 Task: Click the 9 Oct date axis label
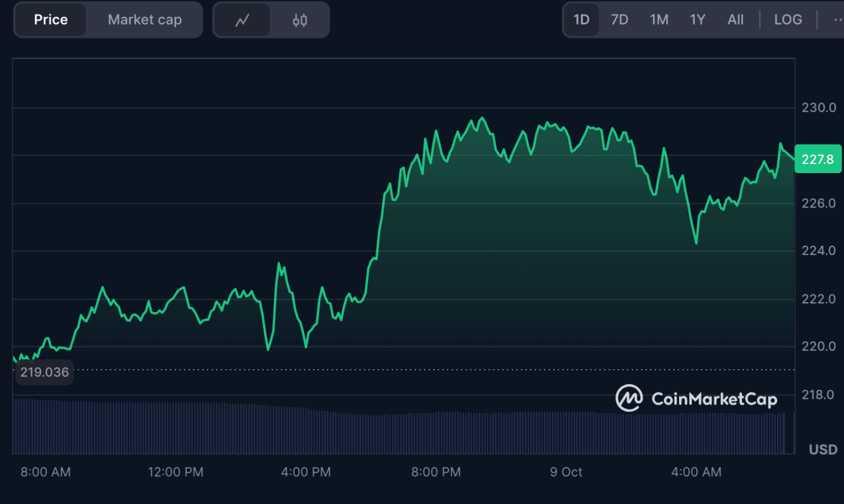coord(566,472)
